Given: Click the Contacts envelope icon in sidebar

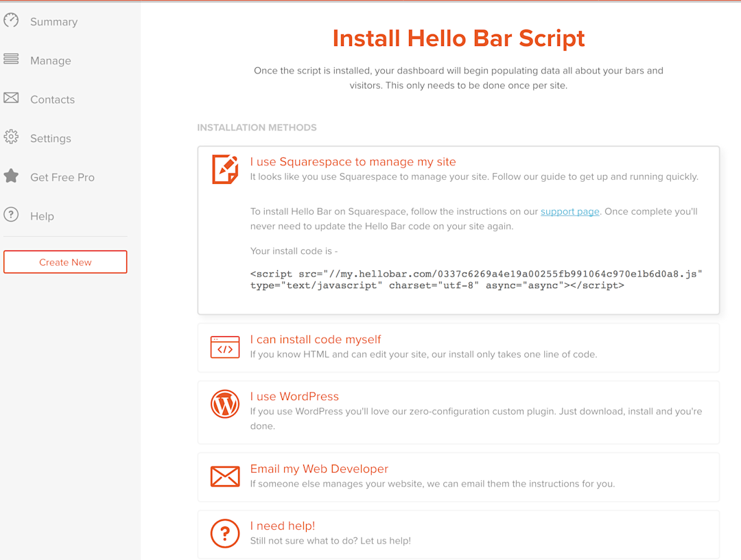Looking at the screenshot, I should point(11,98).
